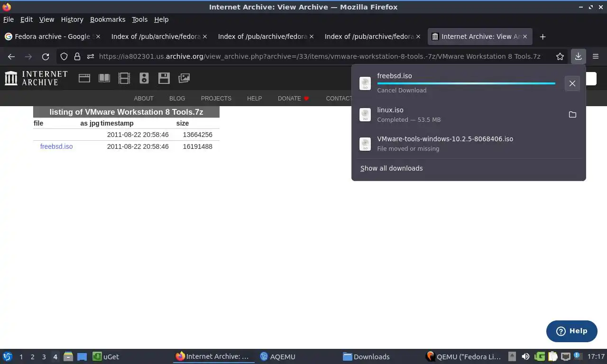Click the blue Help chat button

571,331
